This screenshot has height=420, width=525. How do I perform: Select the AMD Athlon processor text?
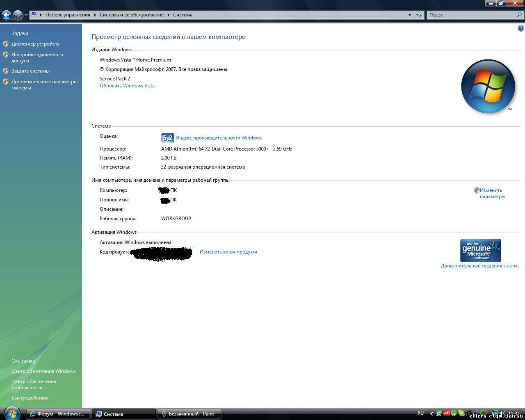(226, 149)
